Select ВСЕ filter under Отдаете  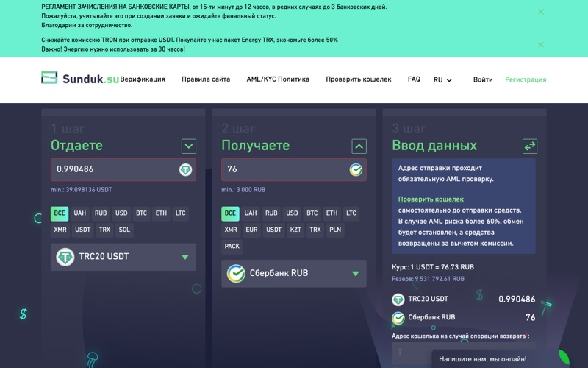pyautogui.click(x=60, y=213)
